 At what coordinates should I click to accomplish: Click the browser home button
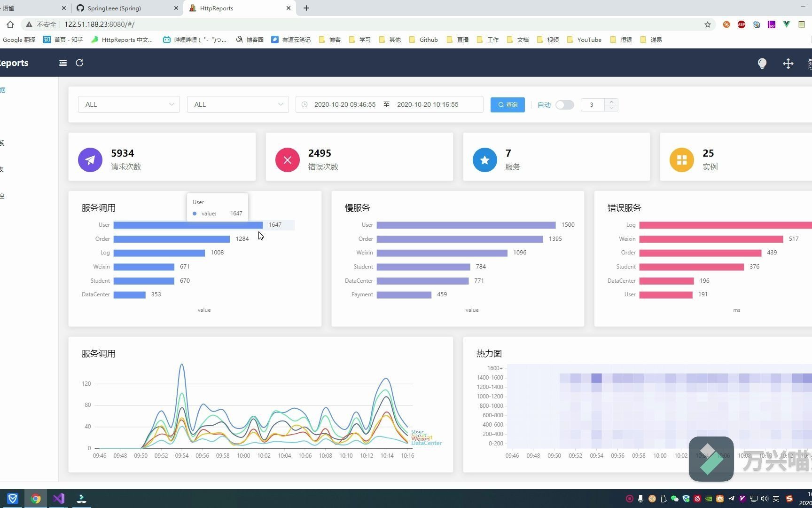tap(10, 24)
